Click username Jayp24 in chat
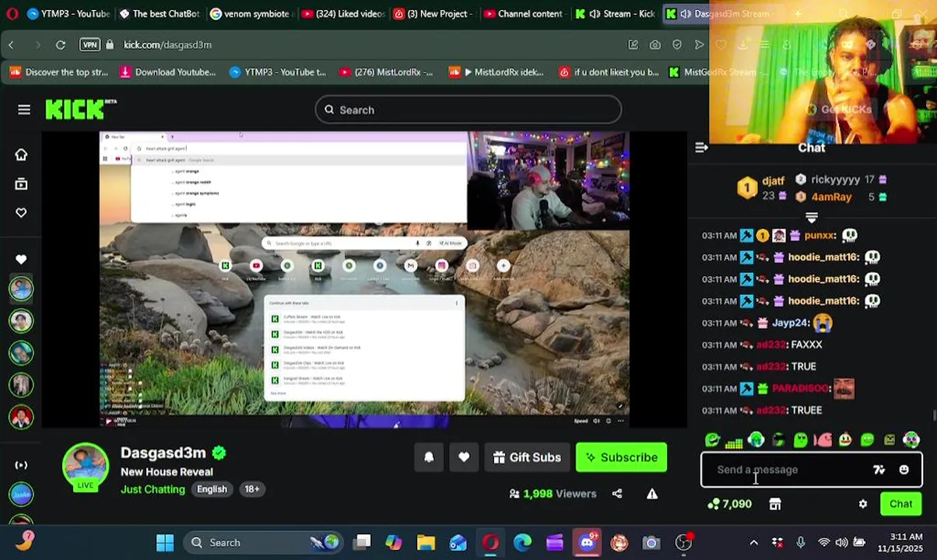937x560 pixels. pos(789,323)
